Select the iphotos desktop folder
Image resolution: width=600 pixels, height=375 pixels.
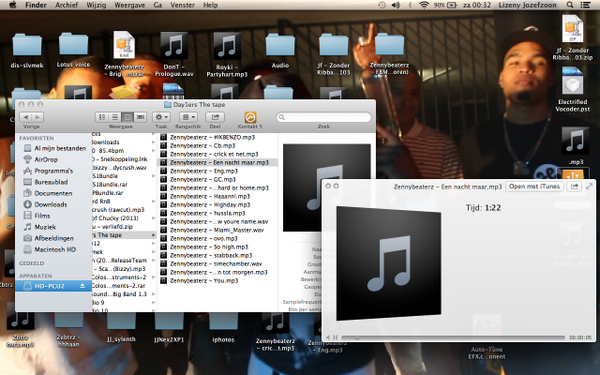[x=223, y=328]
